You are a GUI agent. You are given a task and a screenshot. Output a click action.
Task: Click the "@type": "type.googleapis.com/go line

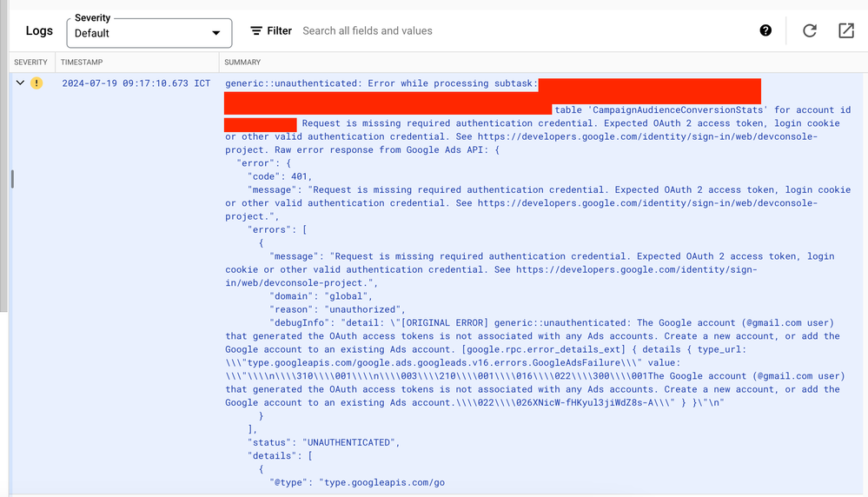(x=357, y=482)
